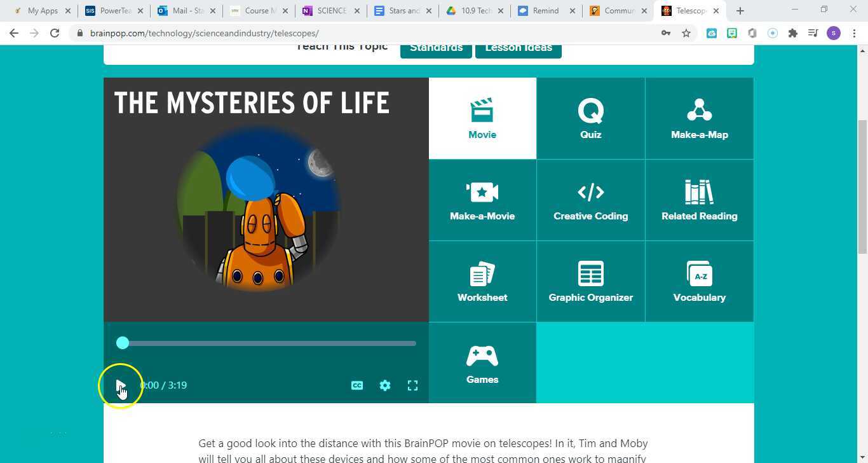Open the Make-a-Movie tool

pos(482,199)
